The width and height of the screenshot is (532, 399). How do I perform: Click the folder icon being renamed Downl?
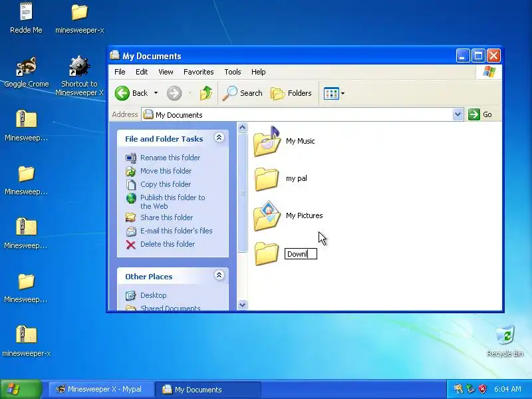[267, 253]
